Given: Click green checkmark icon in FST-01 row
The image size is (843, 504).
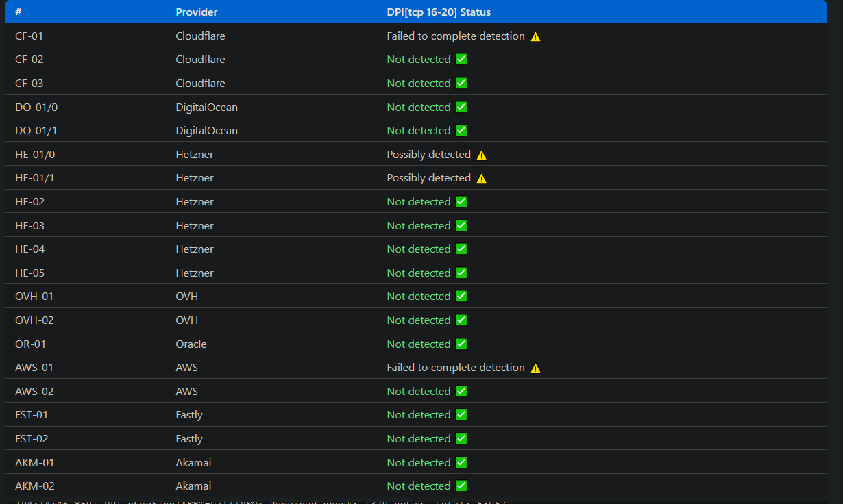Looking at the screenshot, I should [461, 415].
